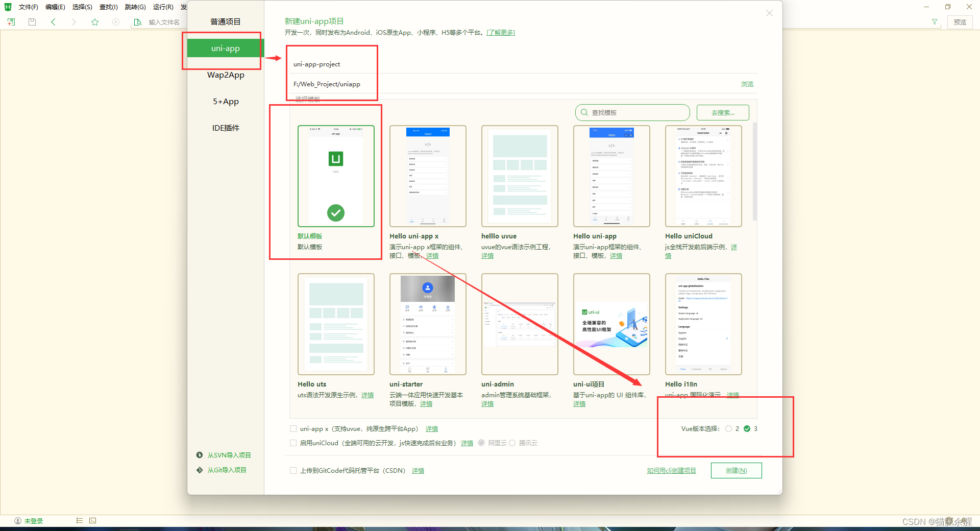Click the 查找模板 search input
The image size is (980, 531).
[632, 112]
